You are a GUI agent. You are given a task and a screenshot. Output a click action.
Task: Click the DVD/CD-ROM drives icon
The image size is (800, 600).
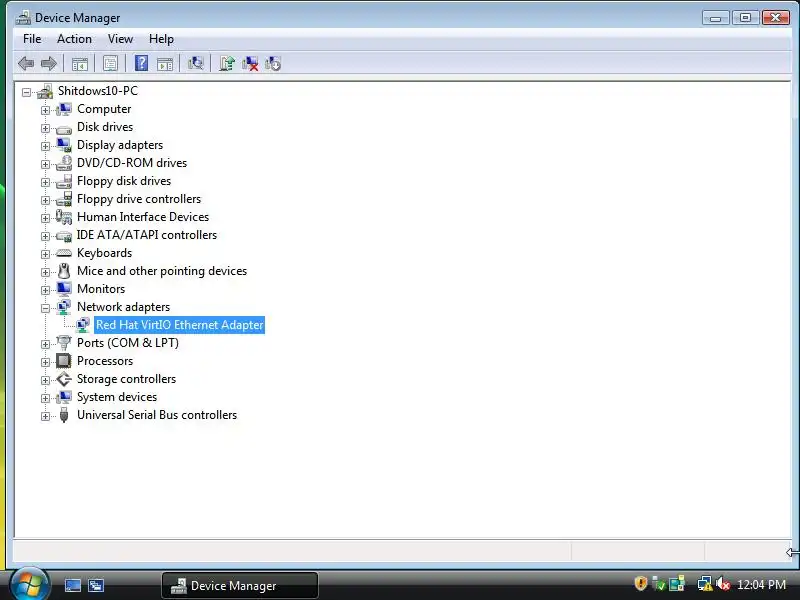click(x=64, y=163)
